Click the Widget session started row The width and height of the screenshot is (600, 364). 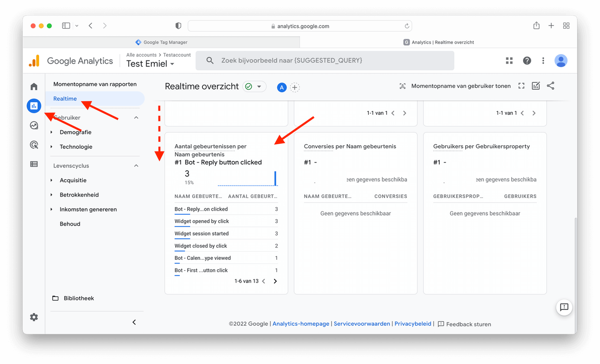click(226, 233)
